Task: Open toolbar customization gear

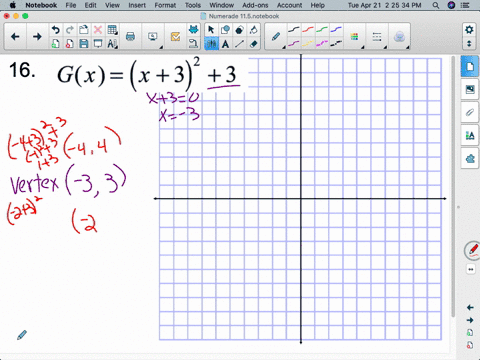Action: coord(469,30)
